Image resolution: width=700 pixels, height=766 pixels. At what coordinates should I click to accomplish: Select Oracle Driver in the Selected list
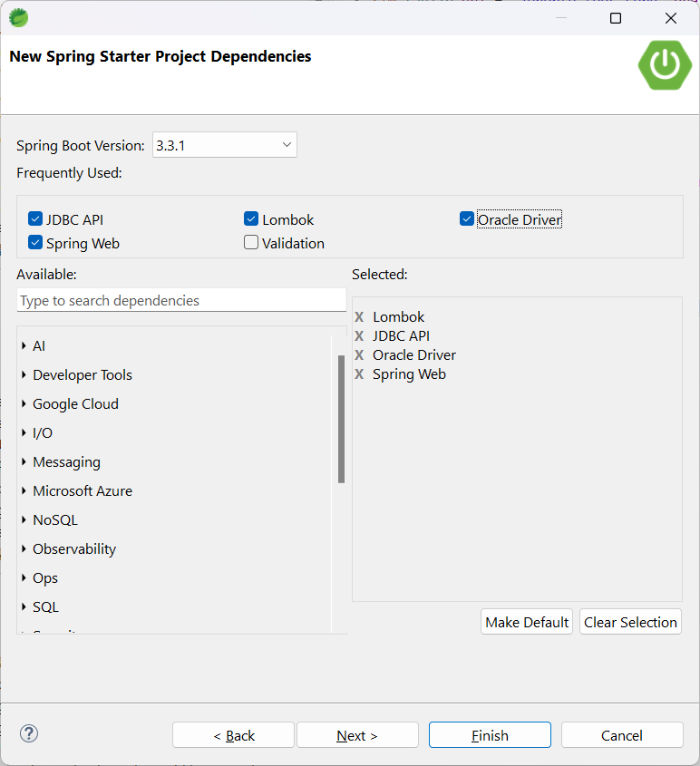click(x=414, y=355)
